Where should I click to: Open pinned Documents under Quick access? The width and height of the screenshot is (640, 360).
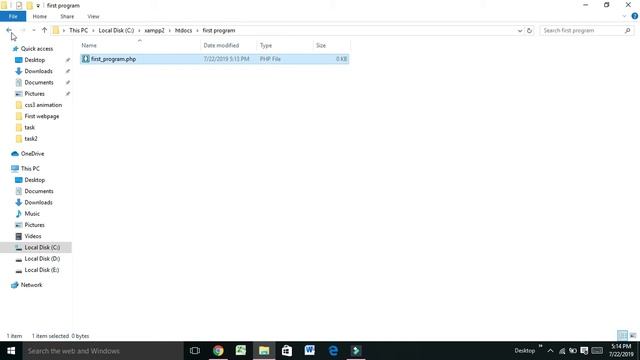pos(39,82)
